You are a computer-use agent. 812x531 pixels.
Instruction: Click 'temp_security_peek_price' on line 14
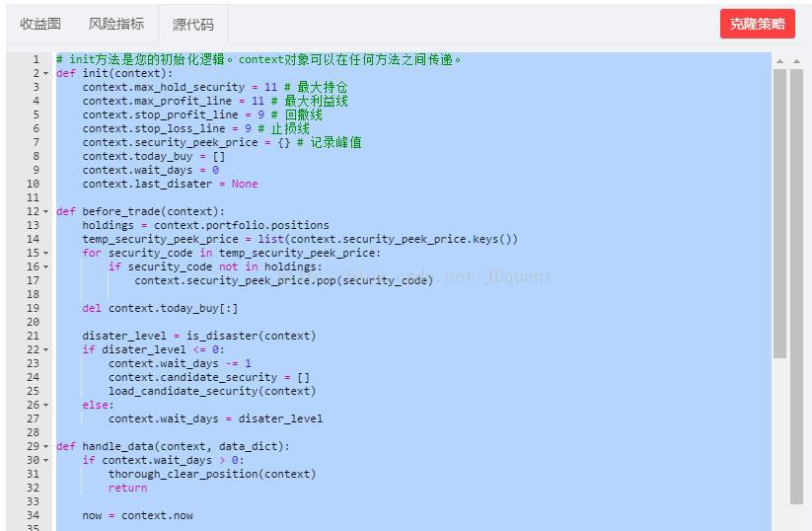tap(161, 239)
